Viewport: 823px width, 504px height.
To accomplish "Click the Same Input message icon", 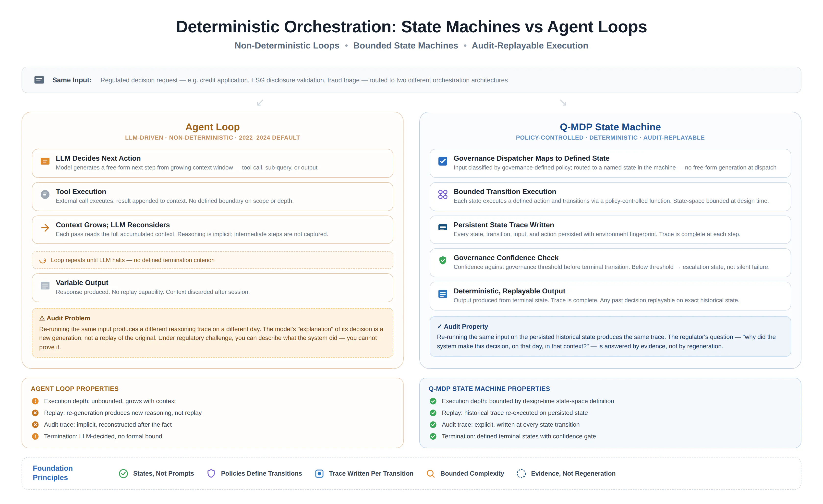I will pyautogui.click(x=39, y=80).
